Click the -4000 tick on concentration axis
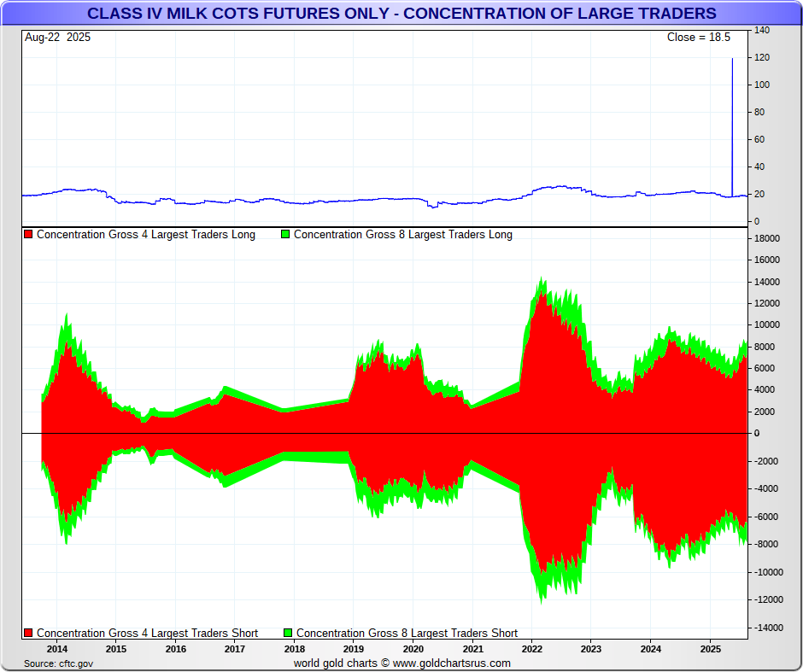This screenshot has width=803, height=672. (765, 488)
